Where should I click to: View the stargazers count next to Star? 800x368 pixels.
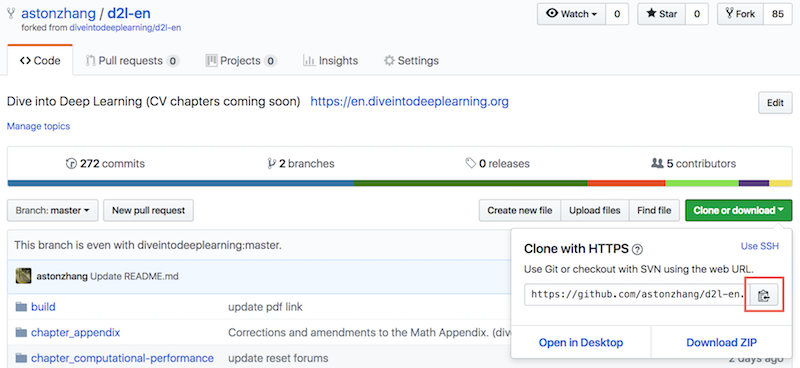(x=696, y=14)
